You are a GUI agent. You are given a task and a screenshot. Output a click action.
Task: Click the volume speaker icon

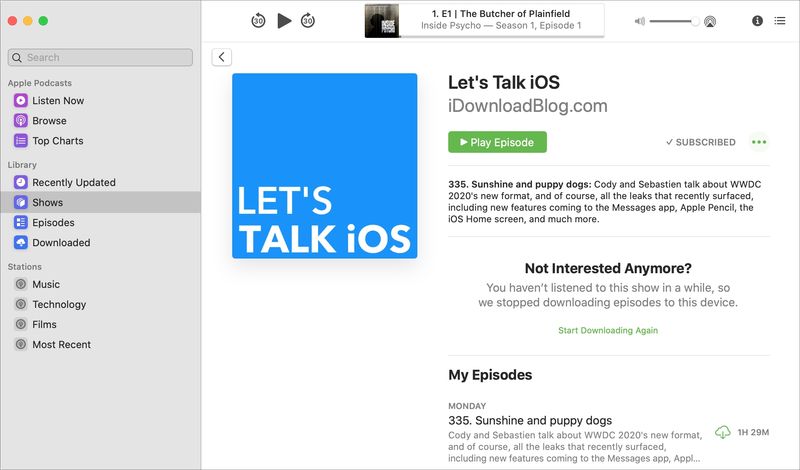coord(640,21)
